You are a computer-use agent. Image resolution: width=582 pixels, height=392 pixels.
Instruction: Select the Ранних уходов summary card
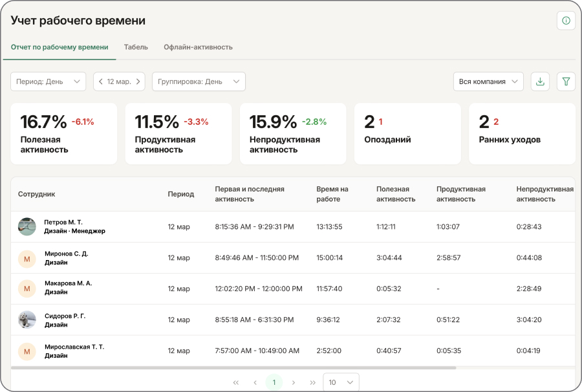[x=522, y=133]
